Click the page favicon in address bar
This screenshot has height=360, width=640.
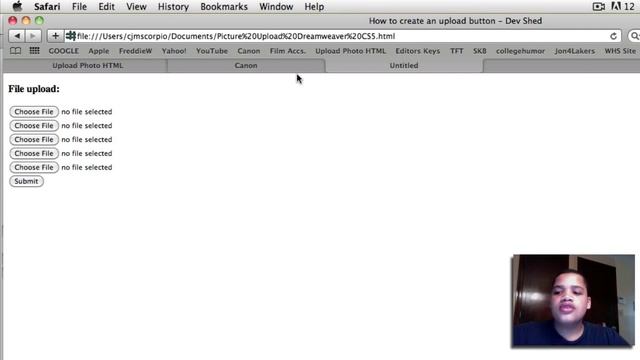(x=71, y=36)
